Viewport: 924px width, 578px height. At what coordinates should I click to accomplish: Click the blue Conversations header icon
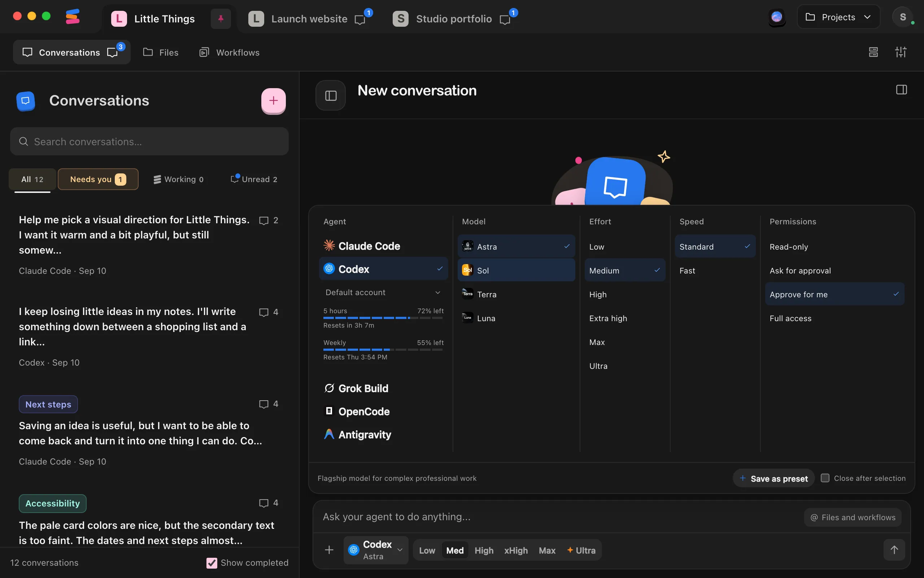(x=26, y=101)
